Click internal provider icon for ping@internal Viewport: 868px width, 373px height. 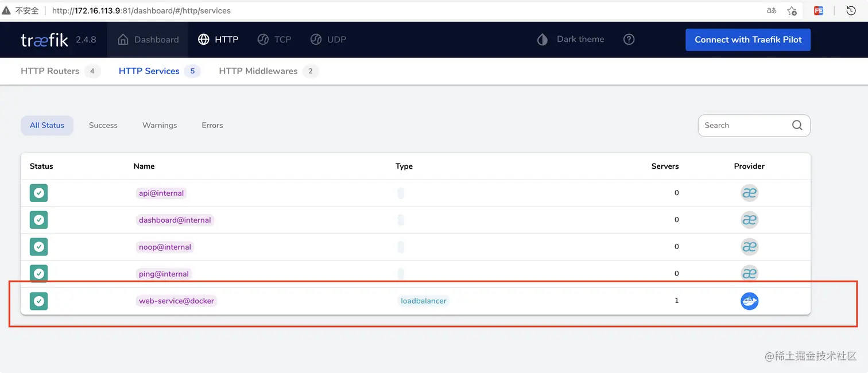pos(750,274)
